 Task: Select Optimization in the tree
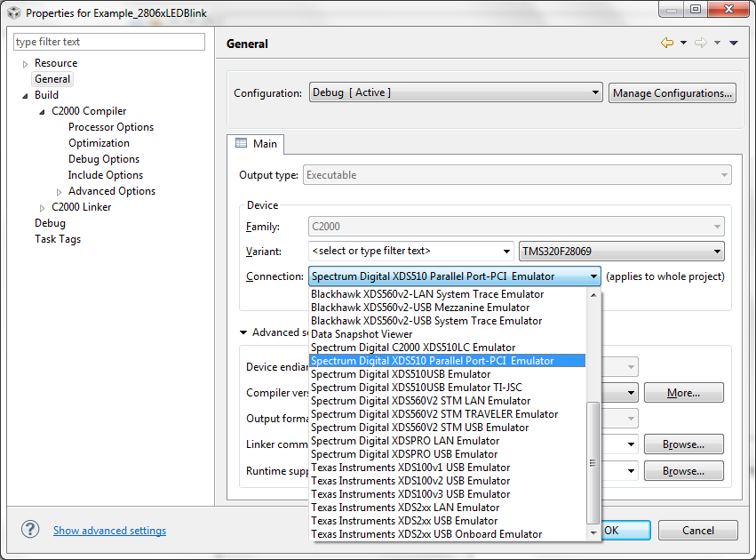click(99, 143)
